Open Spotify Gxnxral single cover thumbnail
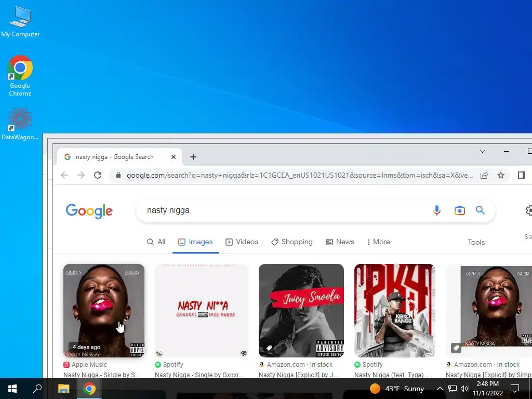Viewport: 532px width, 399px height. pyautogui.click(x=202, y=311)
